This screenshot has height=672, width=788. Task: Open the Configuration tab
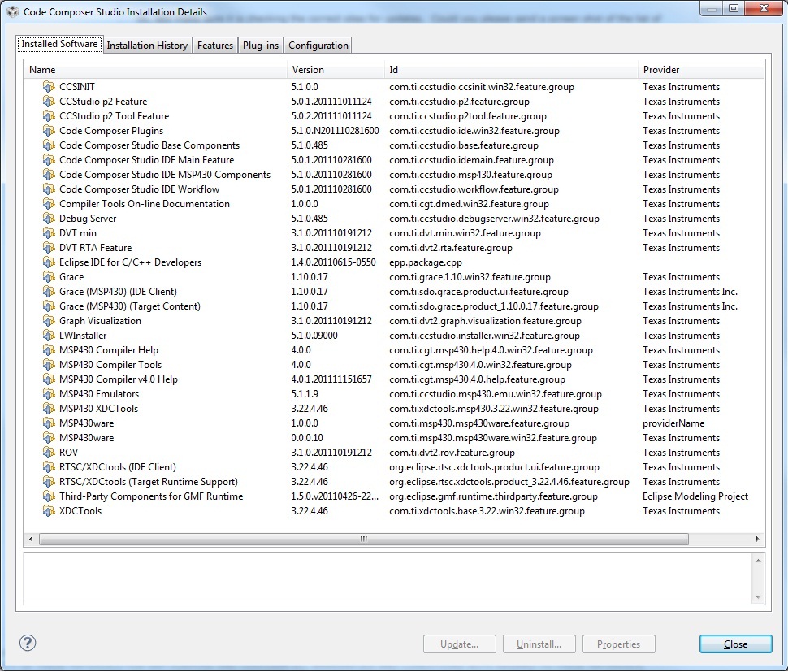click(318, 46)
